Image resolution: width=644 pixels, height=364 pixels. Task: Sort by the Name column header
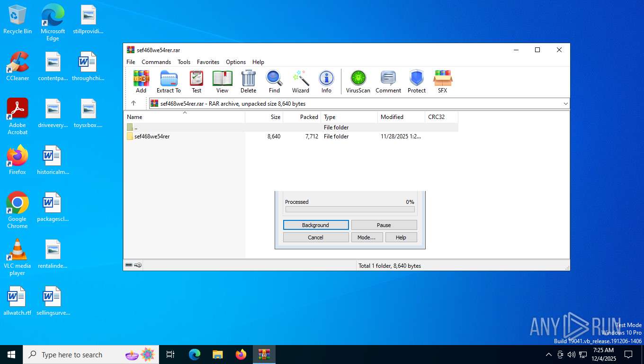tap(185, 117)
